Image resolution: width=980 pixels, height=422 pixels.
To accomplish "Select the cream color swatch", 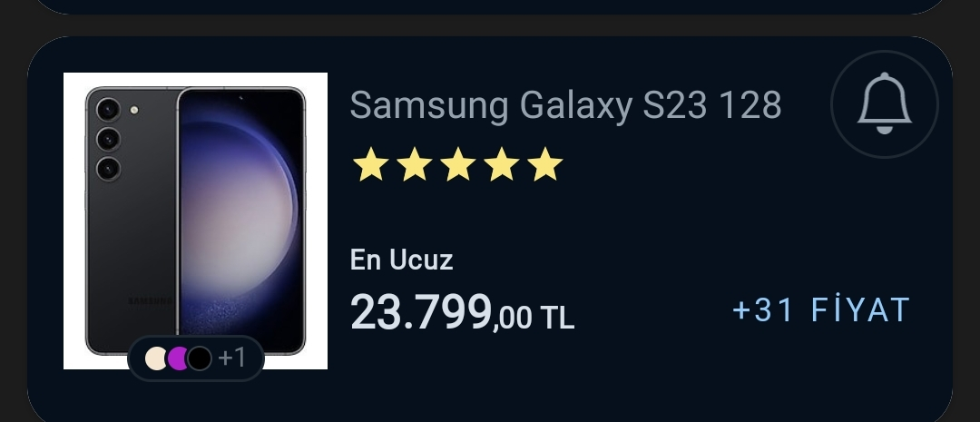I will click(156, 358).
